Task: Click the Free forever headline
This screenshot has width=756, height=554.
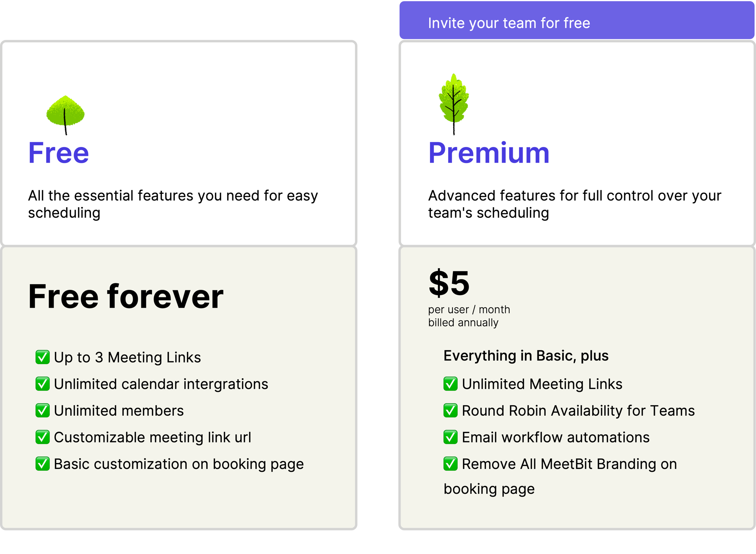Action: [x=126, y=296]
